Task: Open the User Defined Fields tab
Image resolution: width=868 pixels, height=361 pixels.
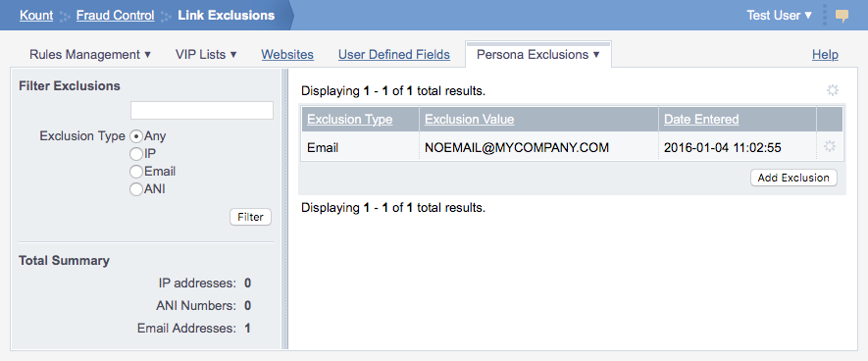Action: pos(394,55)
